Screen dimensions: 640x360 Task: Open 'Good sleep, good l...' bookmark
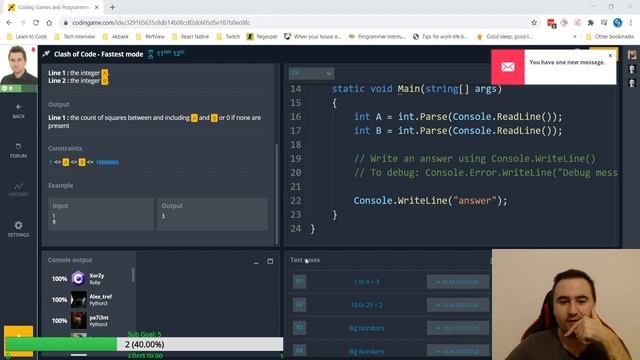505,37
